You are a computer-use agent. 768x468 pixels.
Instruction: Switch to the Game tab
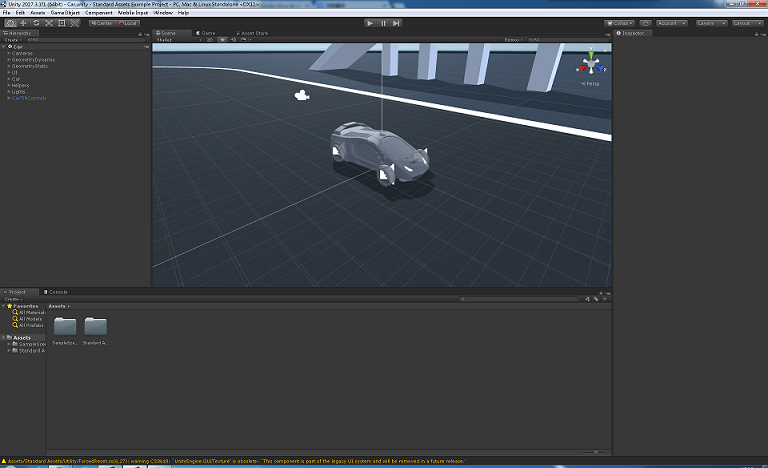[207, 33]
